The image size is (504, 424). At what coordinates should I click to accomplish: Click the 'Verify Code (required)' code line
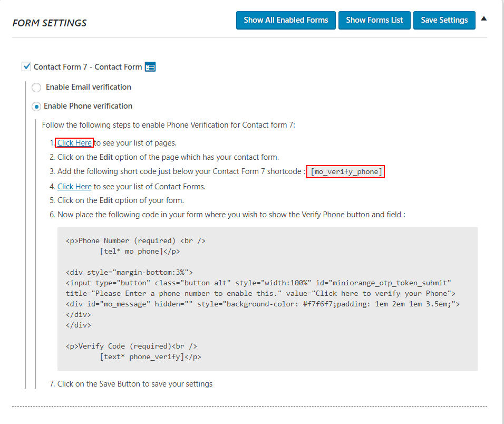click(131, 346)
